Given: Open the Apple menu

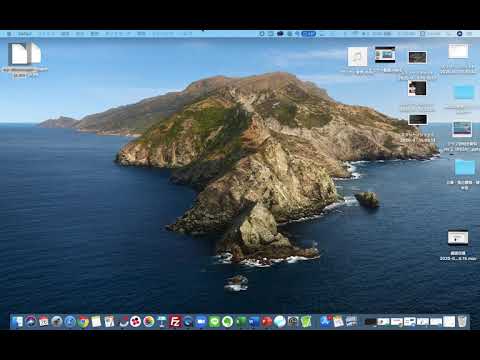Looking at the screenshot, I should coord(9,34).
